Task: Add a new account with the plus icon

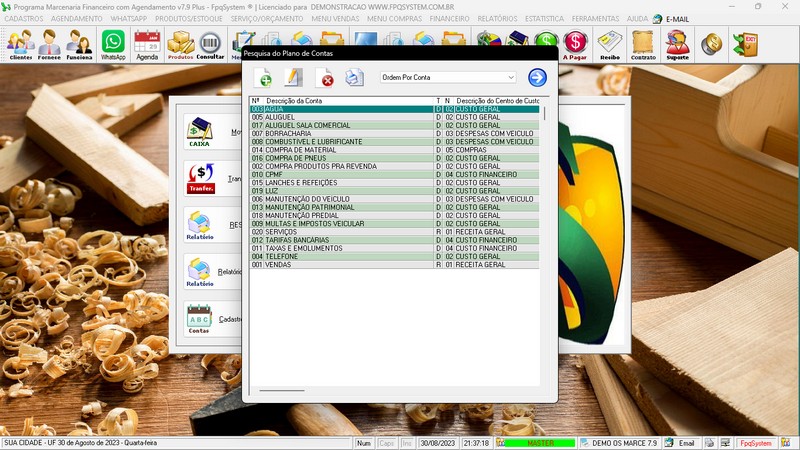Action: coord(262,78)
